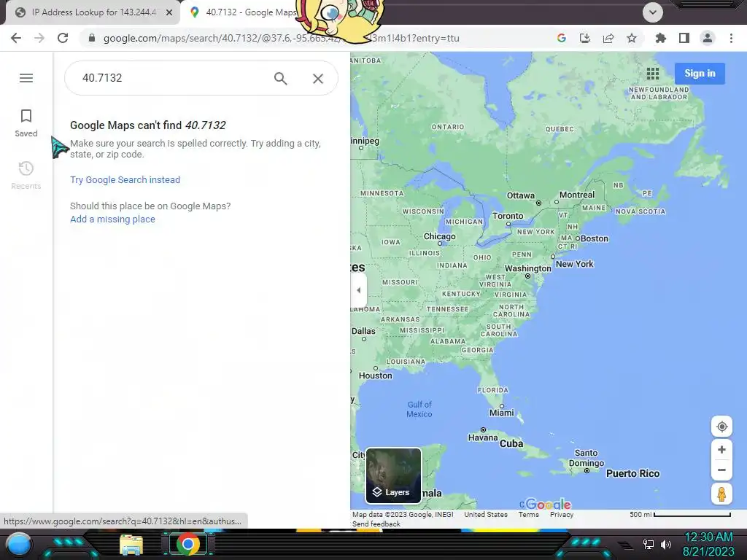The image size is (747, 560).
Task: Clear the 40.7132 search text
Action: tap(318, 79)
